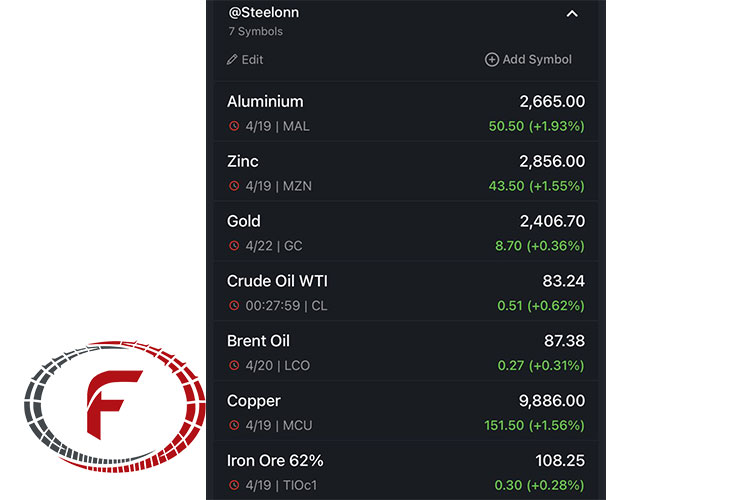
Task: Select the Gold quote row
Action: 406,232
